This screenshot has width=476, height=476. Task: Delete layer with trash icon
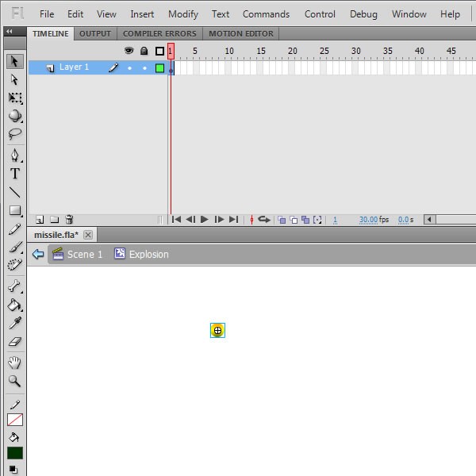coord(69,220)
